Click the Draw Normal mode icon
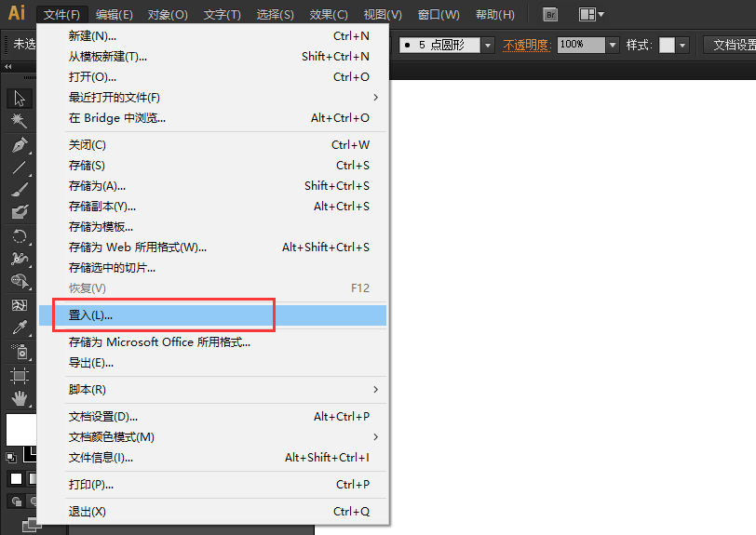 tap(16, 502)
